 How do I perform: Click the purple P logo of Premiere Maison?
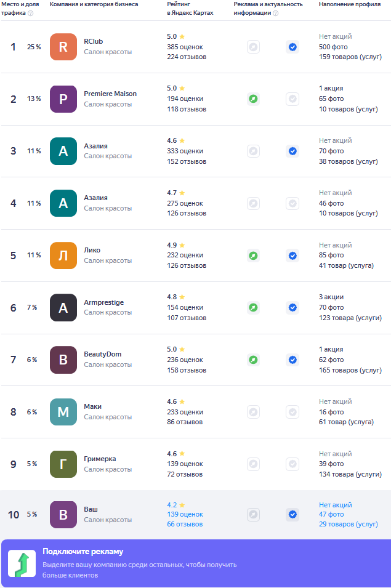point(63,99)
